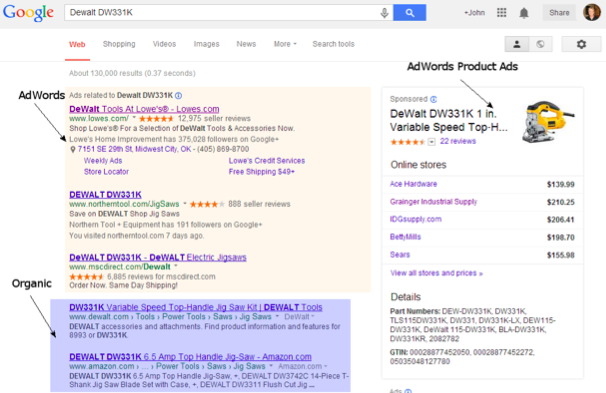Open DW331K Variable Speed Top-Handle Jig Saw Kit result
The height and width of the screenshot is (393, 606).
pos(196,307)
